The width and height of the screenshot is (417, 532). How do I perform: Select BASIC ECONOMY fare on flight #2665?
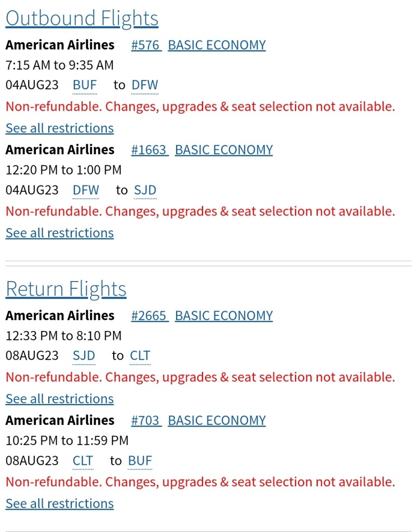click(223, 316)
